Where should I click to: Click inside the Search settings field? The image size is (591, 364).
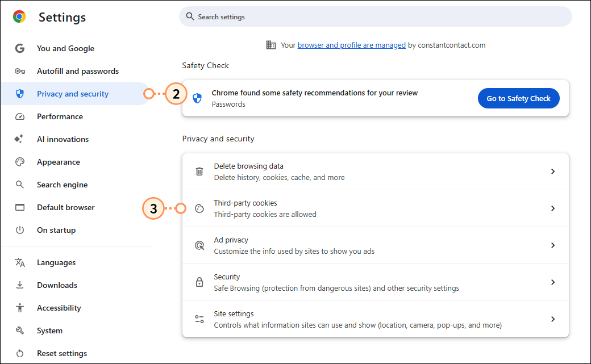(375, 16)
